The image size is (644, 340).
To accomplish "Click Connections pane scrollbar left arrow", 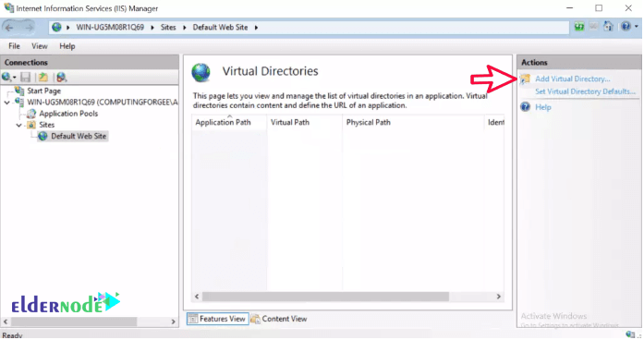I will (x=6, y=322).
